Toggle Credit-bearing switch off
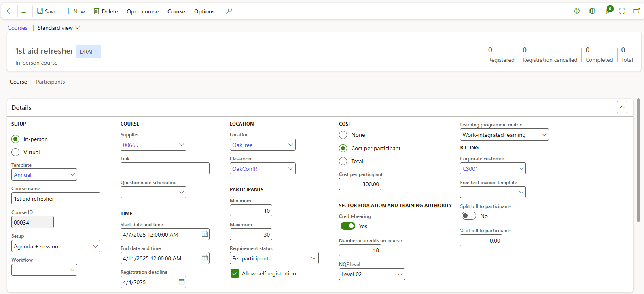The image size is (644, 294). (347, 226)
